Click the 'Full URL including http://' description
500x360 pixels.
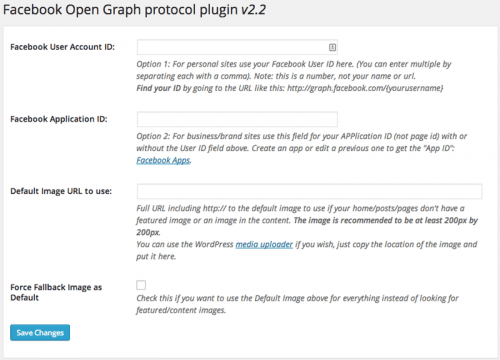tap(307, 220)
